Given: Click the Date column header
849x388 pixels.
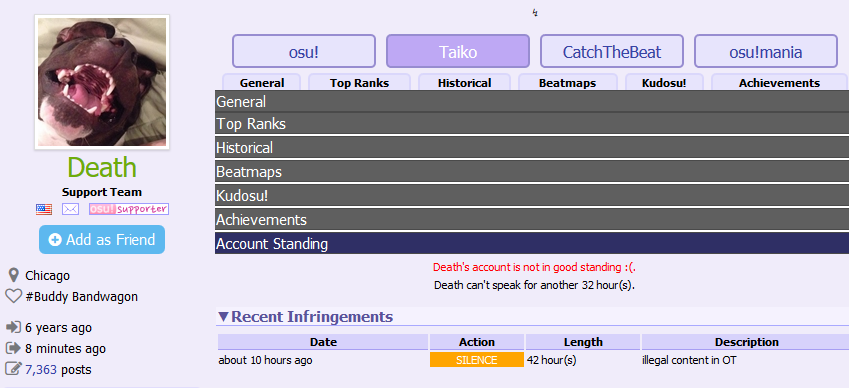Looking at the screenshot, I should click(323, 342).
